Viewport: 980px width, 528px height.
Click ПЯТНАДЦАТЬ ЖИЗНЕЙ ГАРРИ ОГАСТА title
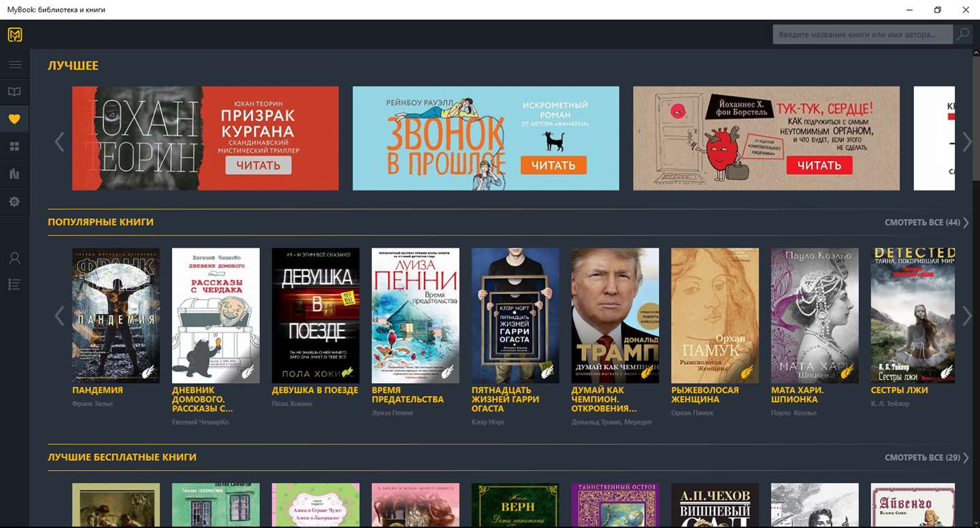pos(506,399)
